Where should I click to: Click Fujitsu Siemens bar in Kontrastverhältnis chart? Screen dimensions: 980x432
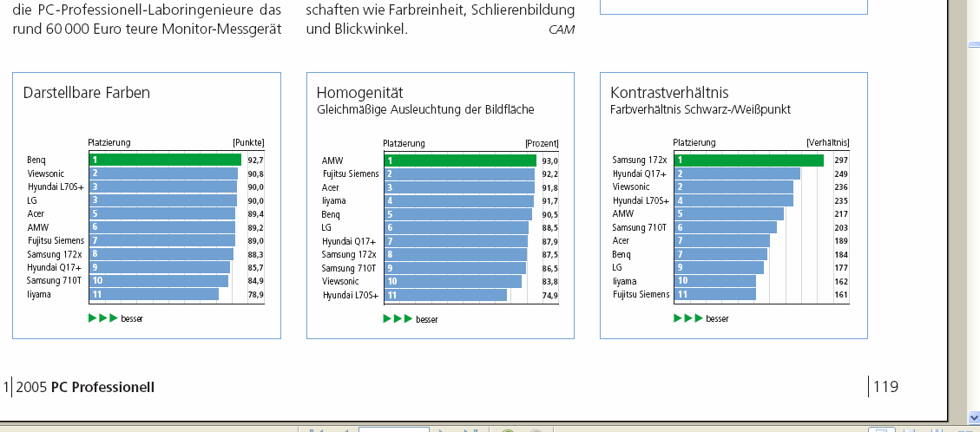715,295
